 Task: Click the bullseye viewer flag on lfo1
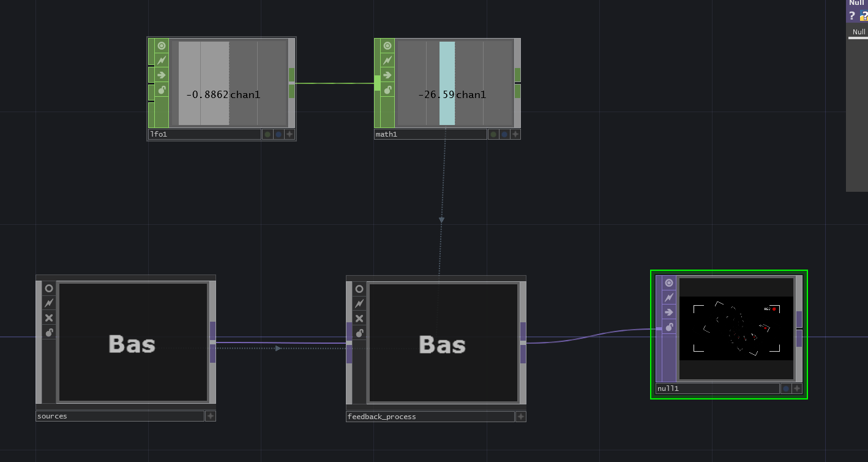click(x=160, y=45)
